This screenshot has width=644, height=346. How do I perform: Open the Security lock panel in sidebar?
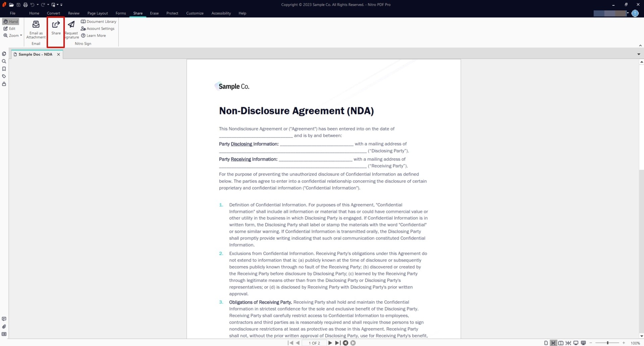(4, 84)
